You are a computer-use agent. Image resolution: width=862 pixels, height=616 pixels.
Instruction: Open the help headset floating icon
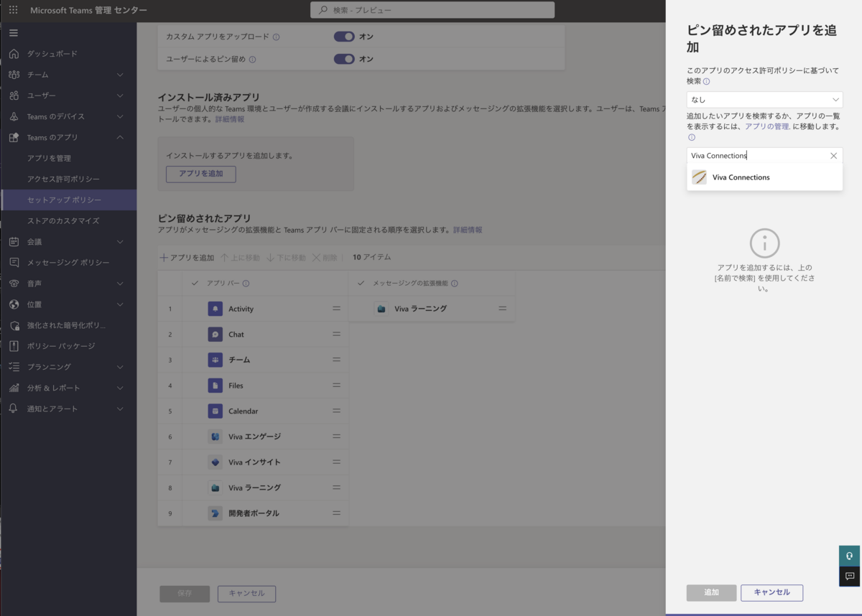coord(850,556)
